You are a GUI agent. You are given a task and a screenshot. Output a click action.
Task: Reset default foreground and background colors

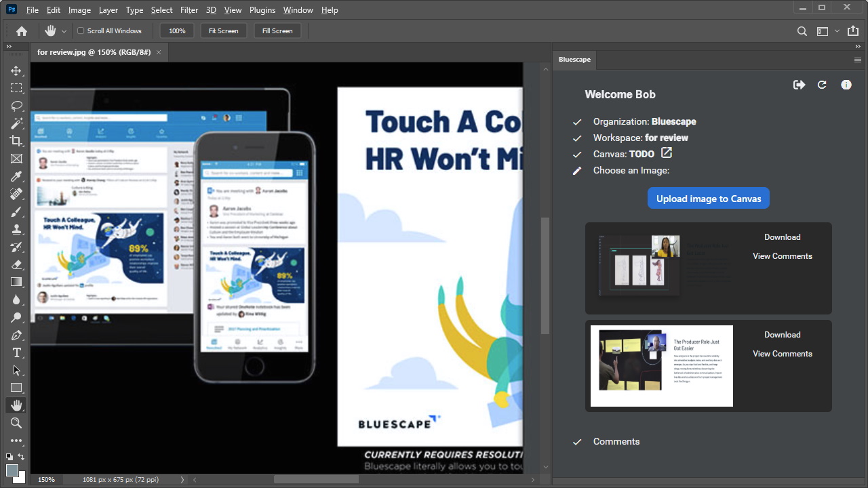click(x=9, y=457)
